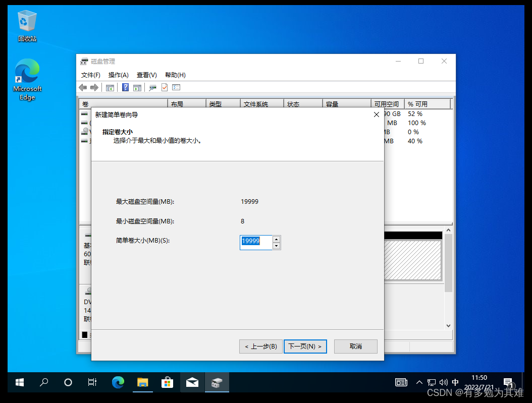
Task: Sort by the 类型 column header
Action: tap(223, 104)
